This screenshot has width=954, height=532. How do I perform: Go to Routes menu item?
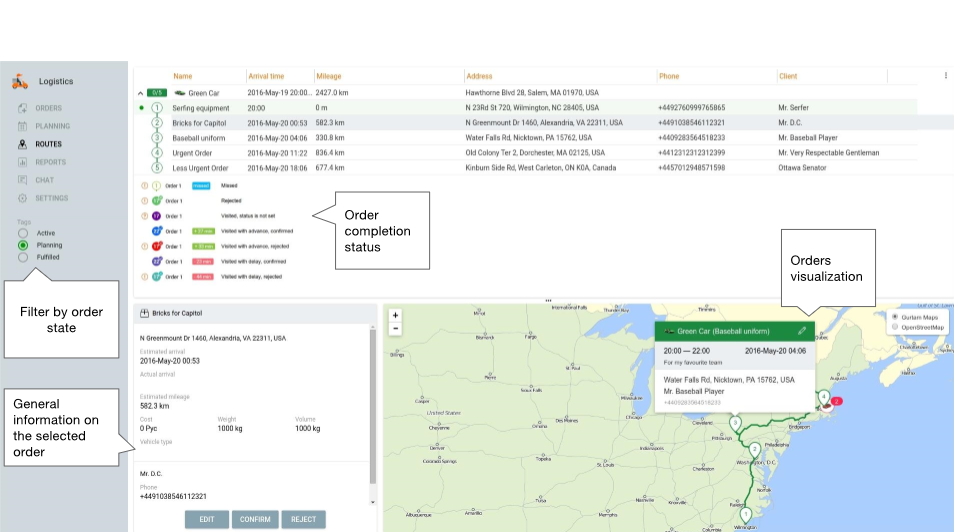(x=49, y=144)
